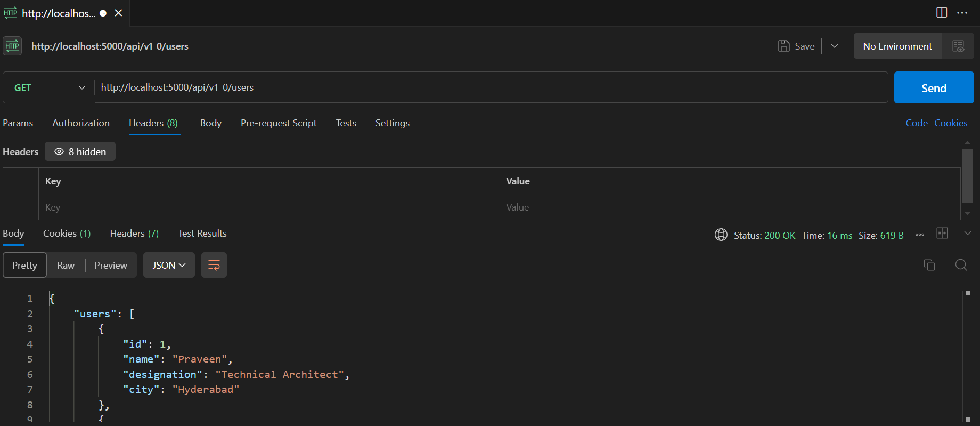Image resolution: width=980 pixels, height=426 pixels.
Task: Open the Test Results tab
Action: 202,234
